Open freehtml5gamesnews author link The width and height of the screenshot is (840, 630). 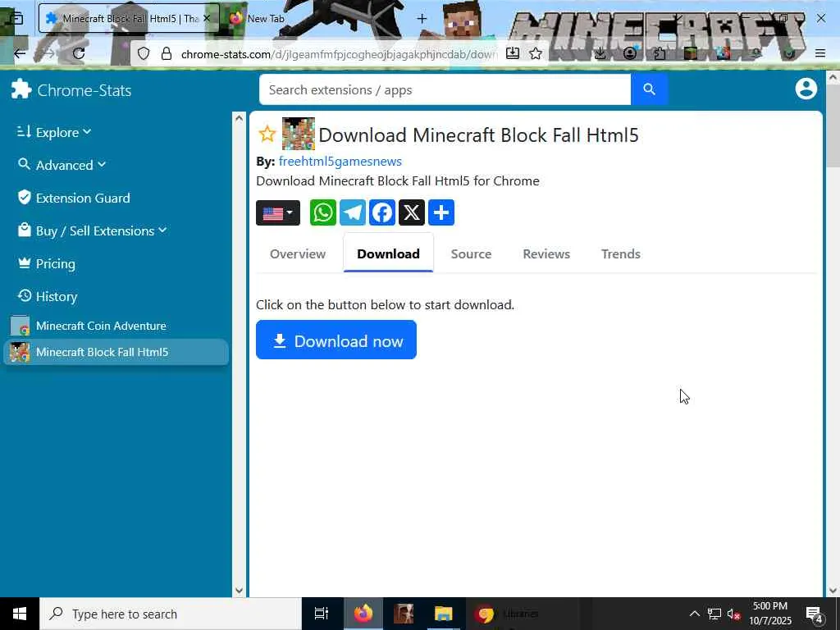[340, 162]
